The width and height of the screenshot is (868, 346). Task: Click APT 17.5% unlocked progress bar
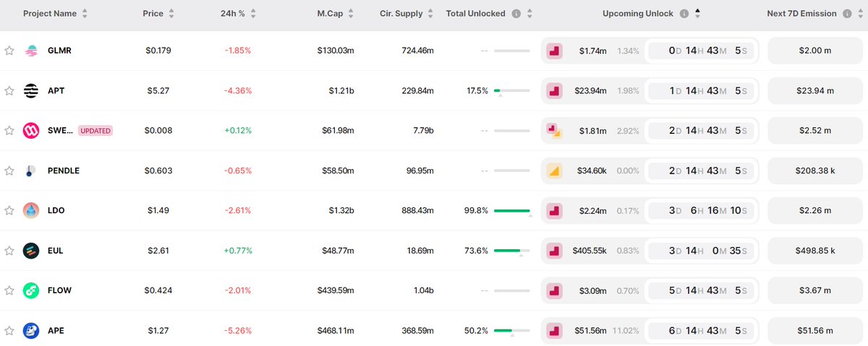point(512,91)
